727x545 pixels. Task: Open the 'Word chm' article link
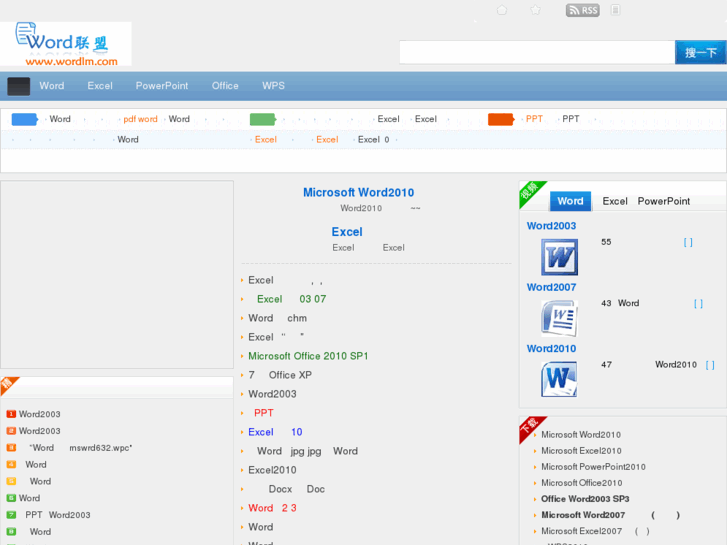[x=277, y=318]
